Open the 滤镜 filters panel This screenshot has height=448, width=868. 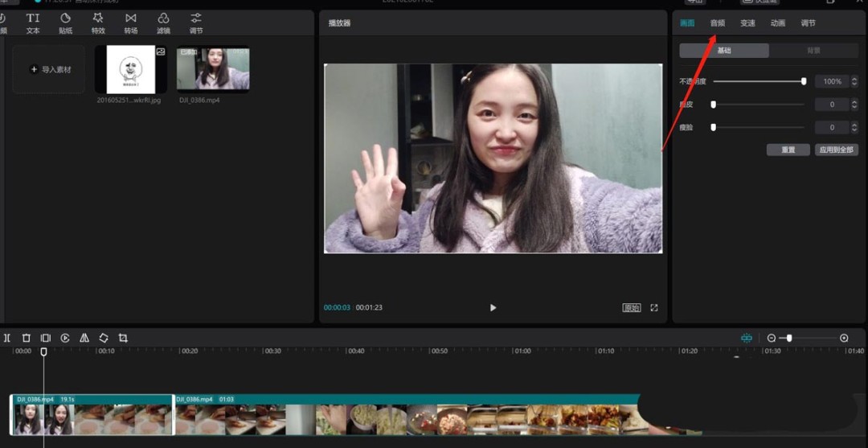[163, 24]
